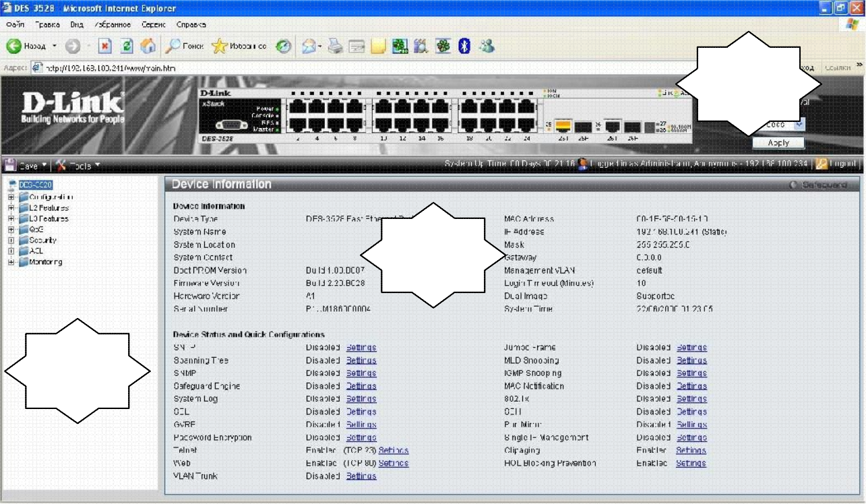This screenshot has height=504, width=866.
Task: Select Monitoring folder label in tree
Action: point(46,261)
